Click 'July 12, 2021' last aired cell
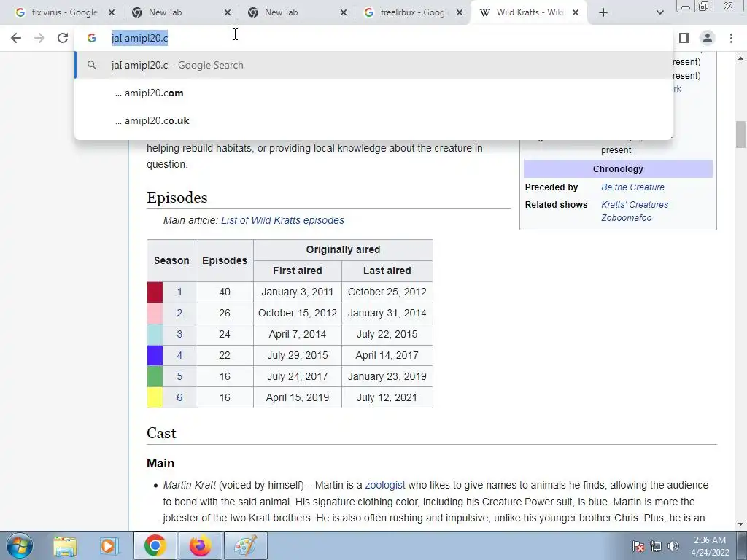Screen dimensions: 747x560 click(387, 397)
